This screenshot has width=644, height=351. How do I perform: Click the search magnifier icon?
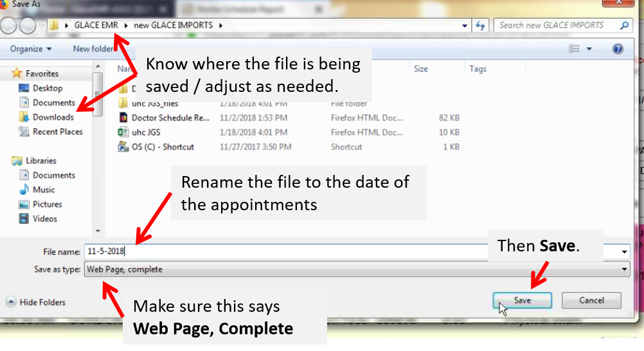point(624,26)
